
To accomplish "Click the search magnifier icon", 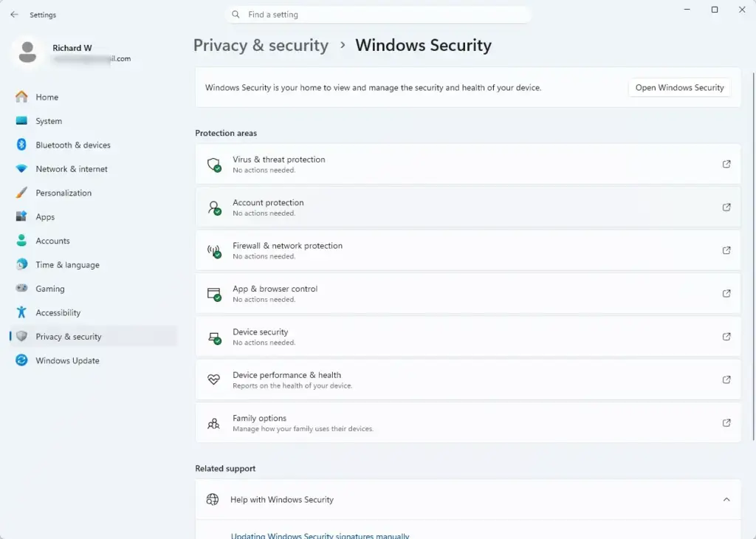I will pos(236,15).
